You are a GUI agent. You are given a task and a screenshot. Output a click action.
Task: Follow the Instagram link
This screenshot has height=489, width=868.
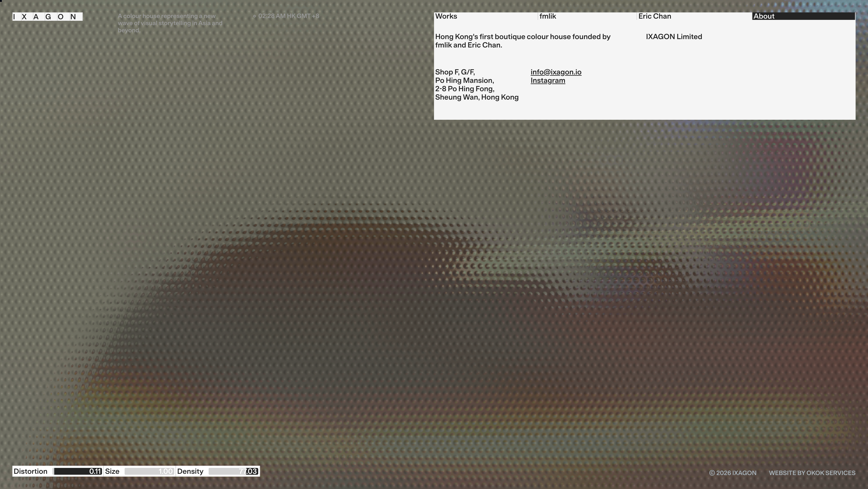[x=548, y=81]
